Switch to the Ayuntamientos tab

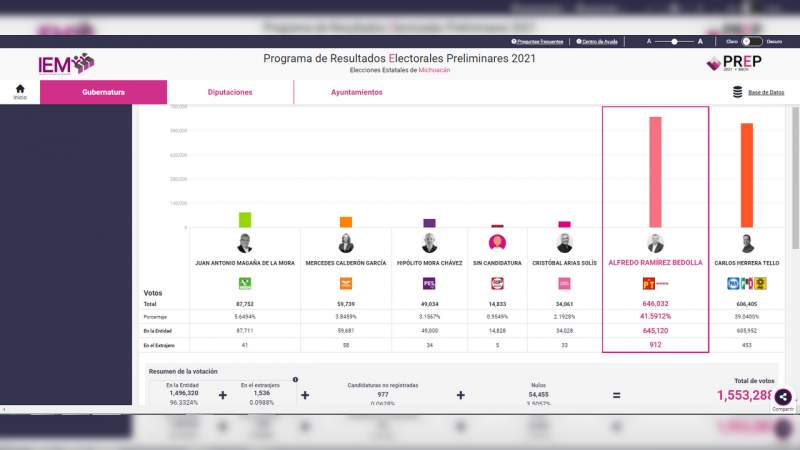(x=357, y=92)
